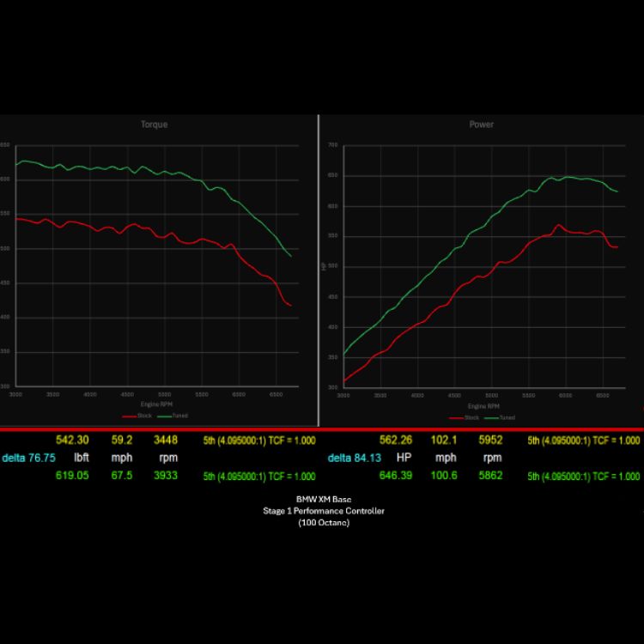
Task: Click the lbft unit label
Action: pyautogui.click(x=82, y=458)
